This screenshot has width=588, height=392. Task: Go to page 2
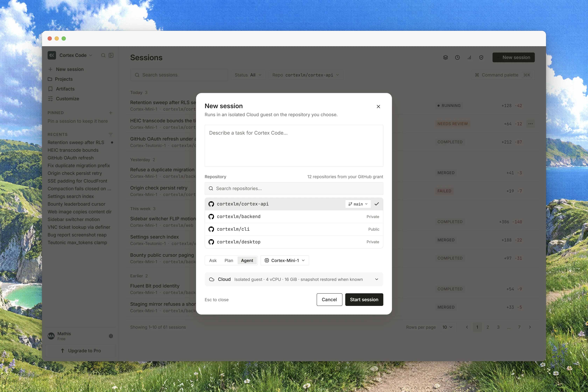[x=488, y=327]
